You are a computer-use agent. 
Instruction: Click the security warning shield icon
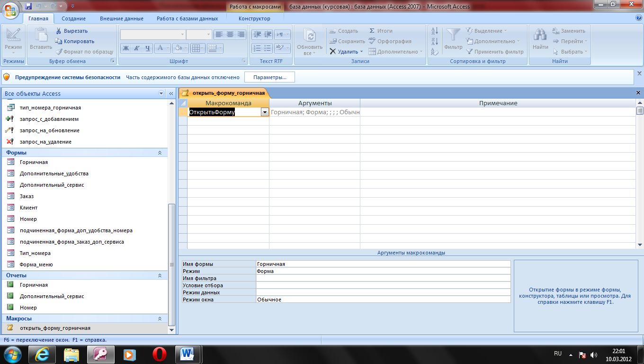pyautogui.click(x=7, y=77)
